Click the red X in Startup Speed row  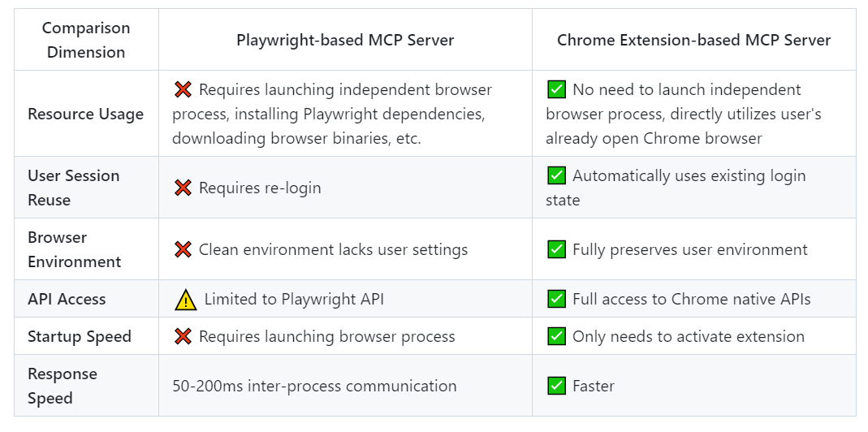(x=183, y=336)
